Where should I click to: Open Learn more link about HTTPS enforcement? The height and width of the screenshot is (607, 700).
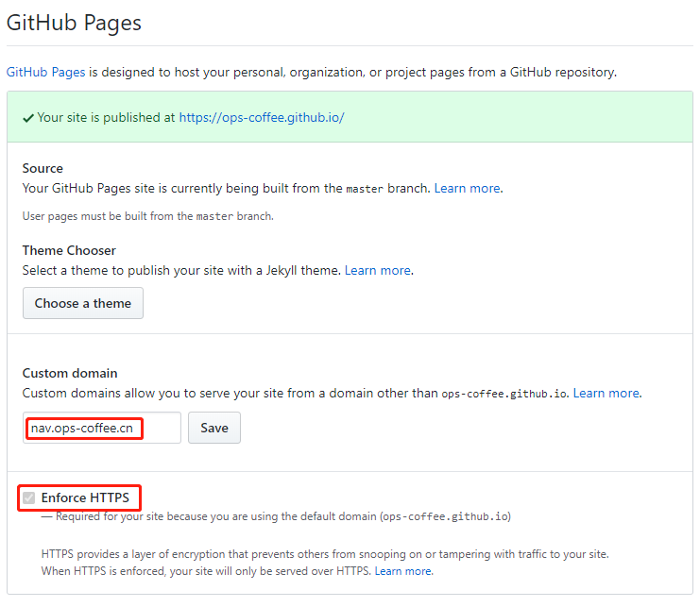click(x=402, y=571)
